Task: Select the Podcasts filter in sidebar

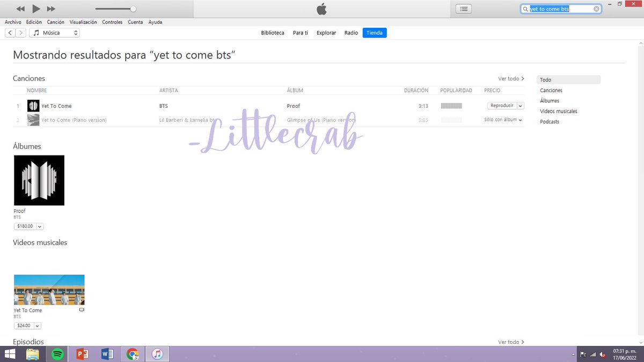Action: click(550, 122)
